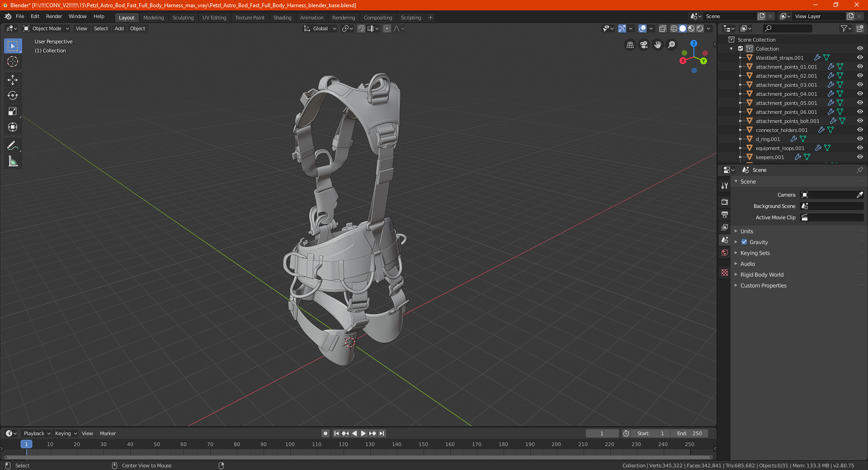Select the Measure tool
868x470 pixels.
click(x=13, y=161)
